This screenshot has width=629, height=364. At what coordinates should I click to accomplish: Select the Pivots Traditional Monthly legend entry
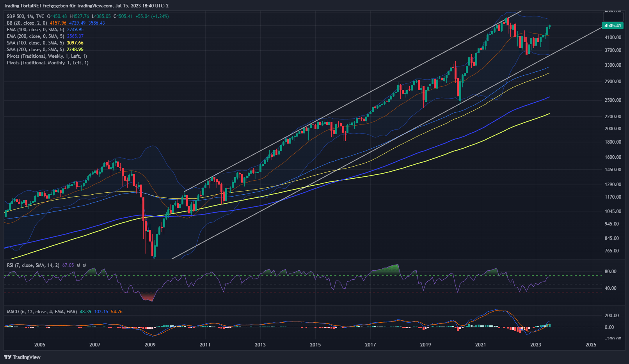point(48,63)
